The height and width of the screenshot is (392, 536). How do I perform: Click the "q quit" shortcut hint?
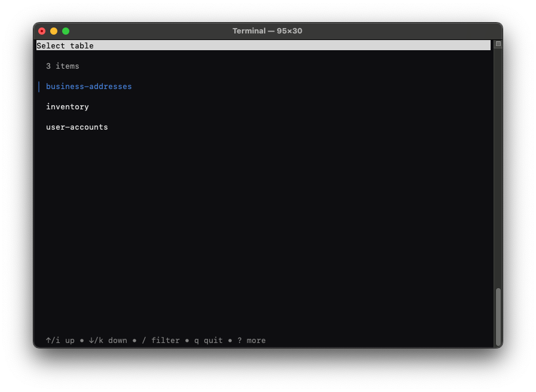pos(209,341)
